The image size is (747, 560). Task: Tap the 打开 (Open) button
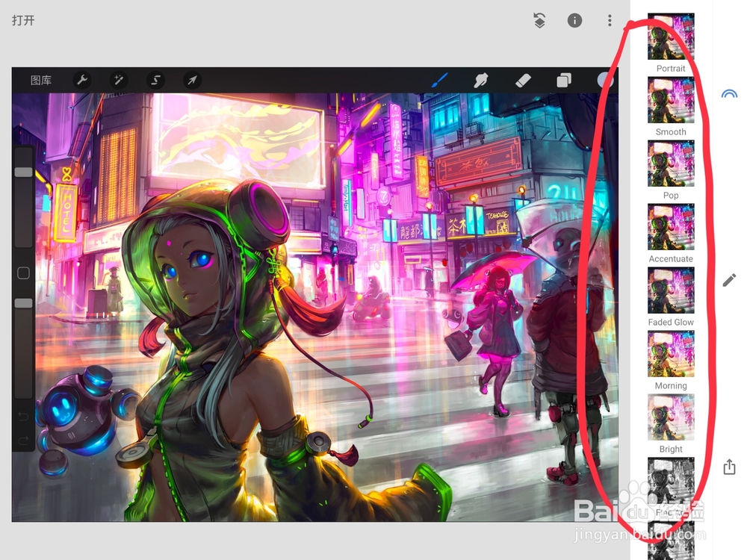pos(23,20)
